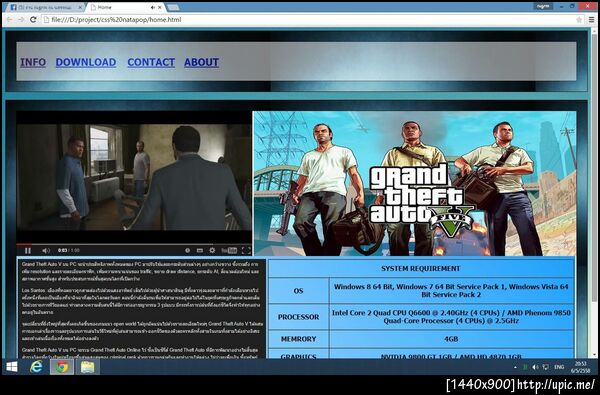Click the YouTube logo in the player
This screenshot has height=395, width=600.
pos(229,251)
